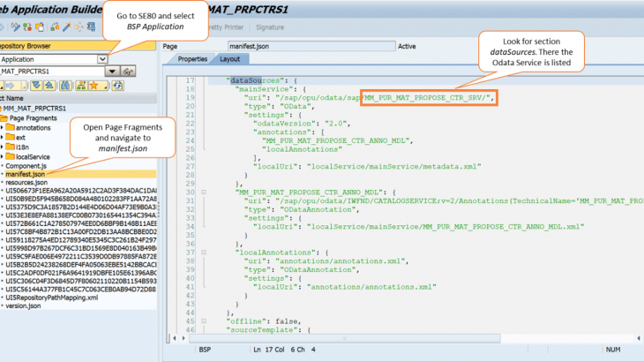
Task: Open the Application type combo box arrow
Action: 102,59
